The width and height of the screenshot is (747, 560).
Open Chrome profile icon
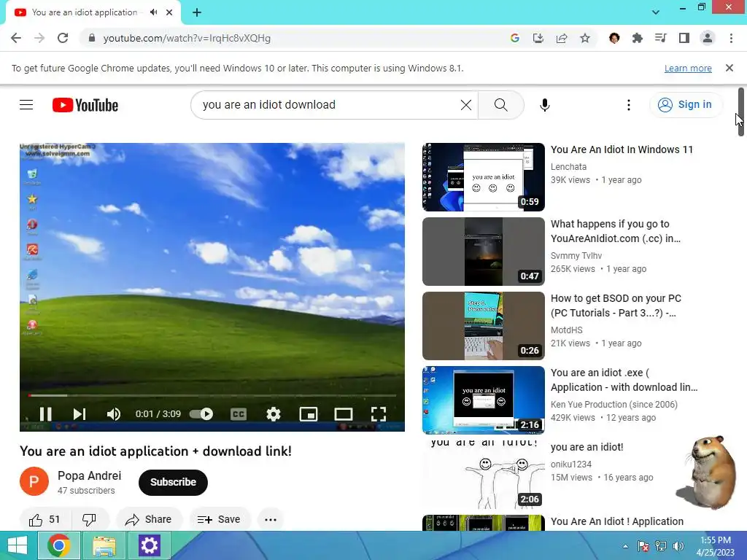708,38
